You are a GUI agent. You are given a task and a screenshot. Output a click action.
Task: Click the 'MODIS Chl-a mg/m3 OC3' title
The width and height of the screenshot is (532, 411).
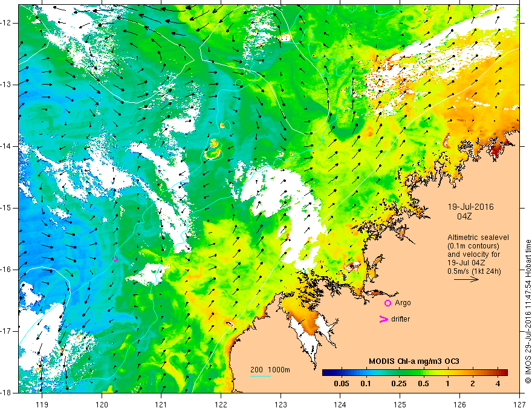click(x=414, y=361)
